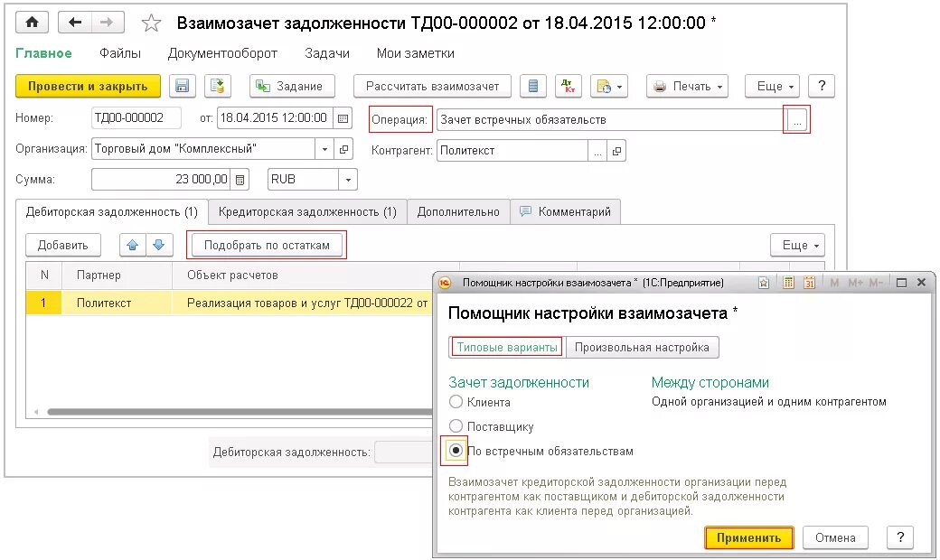Navigate back with the left arrow

[75, 23]
